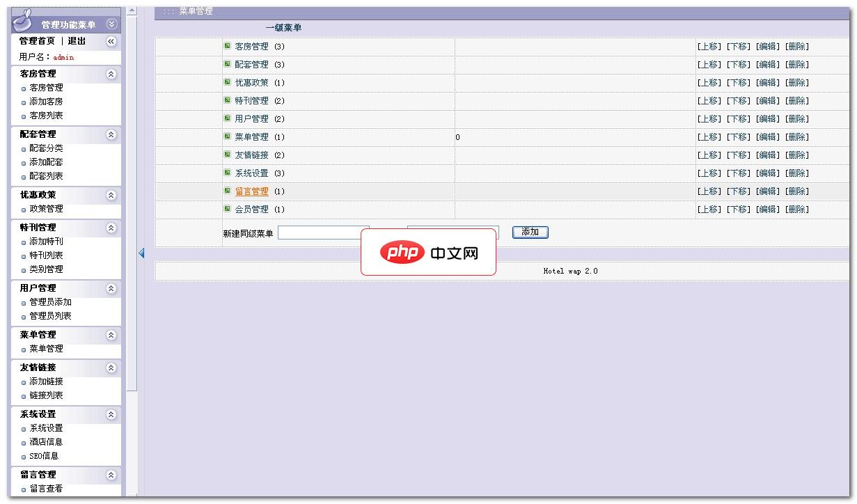
Task: Collapse the 友情链接 sidebar section
Action: 111,368
